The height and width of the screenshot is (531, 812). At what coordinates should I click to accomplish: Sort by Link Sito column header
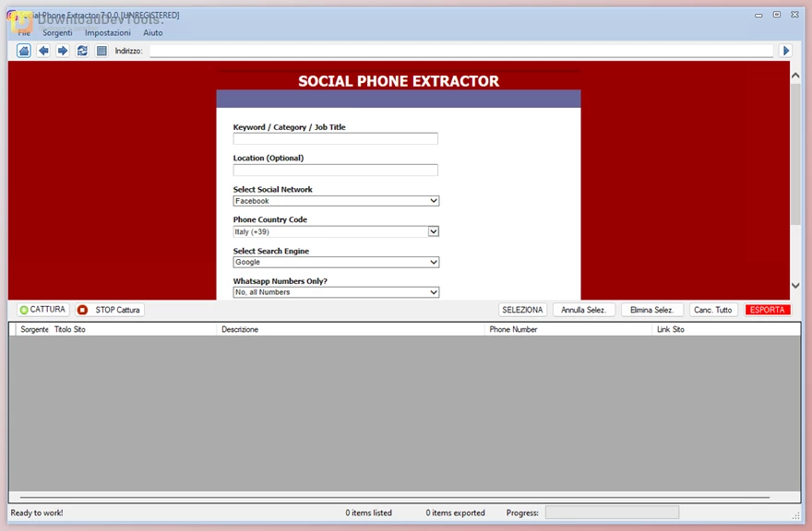[x=726, y=329]
